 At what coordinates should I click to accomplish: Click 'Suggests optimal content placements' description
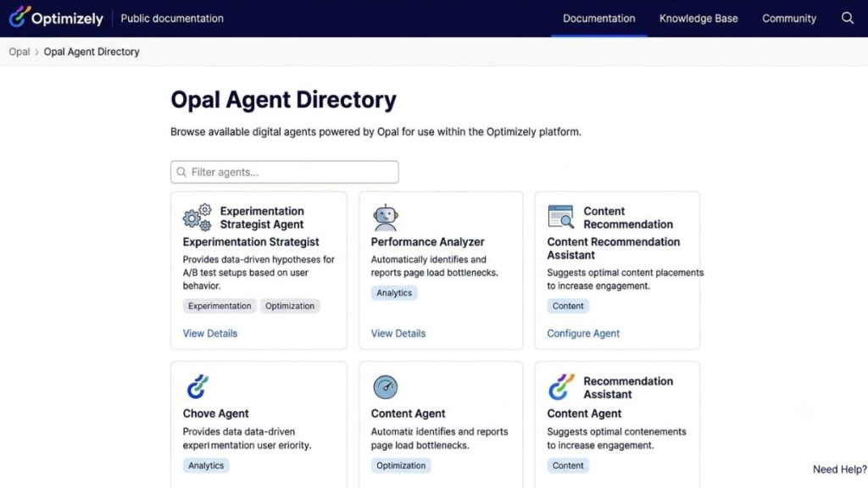(625, 279)
